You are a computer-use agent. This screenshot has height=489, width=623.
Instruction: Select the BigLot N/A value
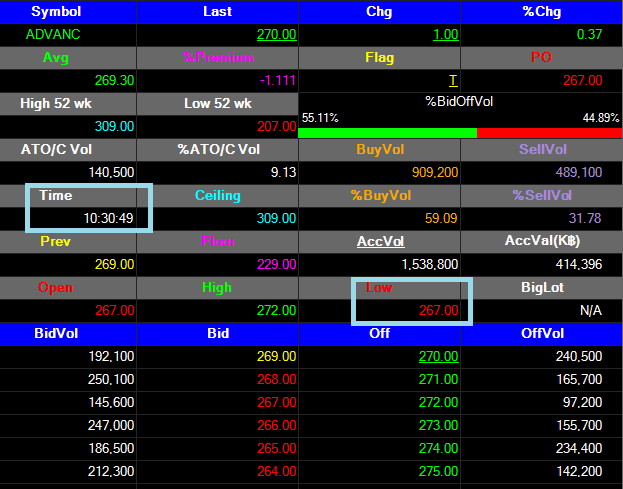click(x=590, y=311)
